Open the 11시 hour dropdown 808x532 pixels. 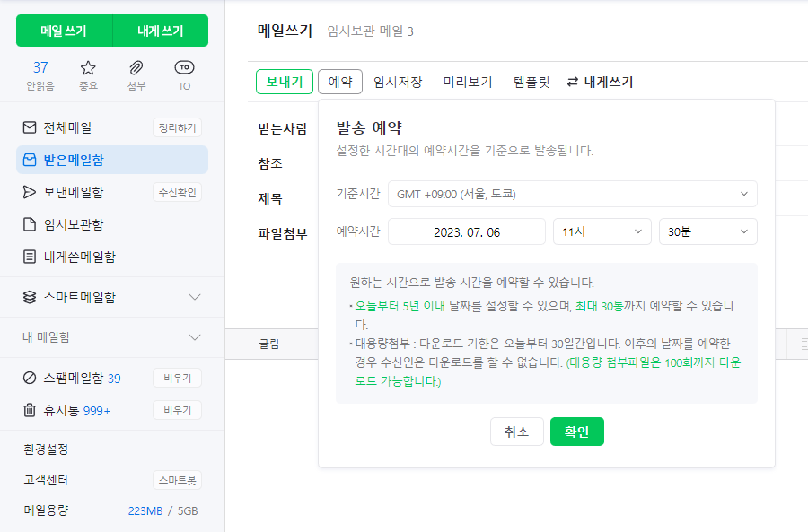(602, 231)
